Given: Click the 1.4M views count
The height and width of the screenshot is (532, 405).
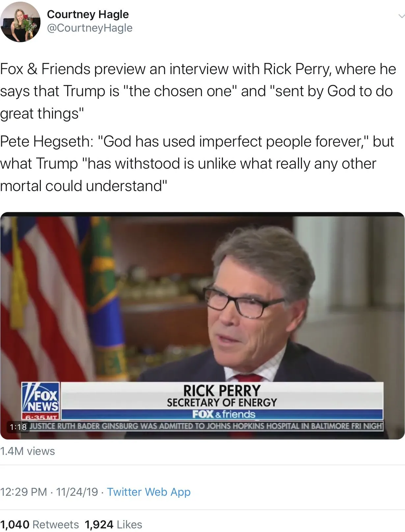Looking at the screenshot, I should [27, 451].
